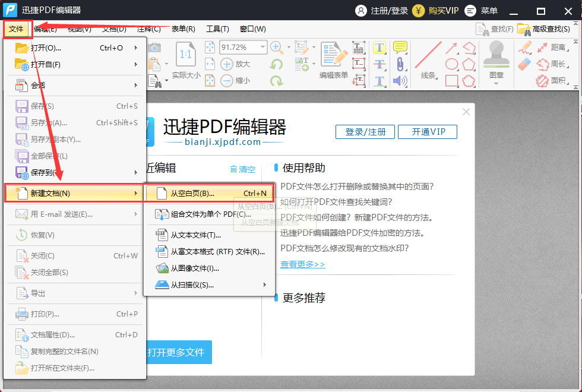582x392 pixels.
Task: Click 文档属性(D)... menu entry
Action: point(75,335)
